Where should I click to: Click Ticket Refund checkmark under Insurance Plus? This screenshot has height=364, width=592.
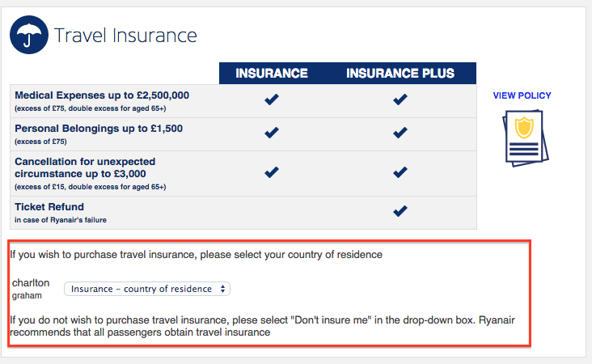click(400, 211)
